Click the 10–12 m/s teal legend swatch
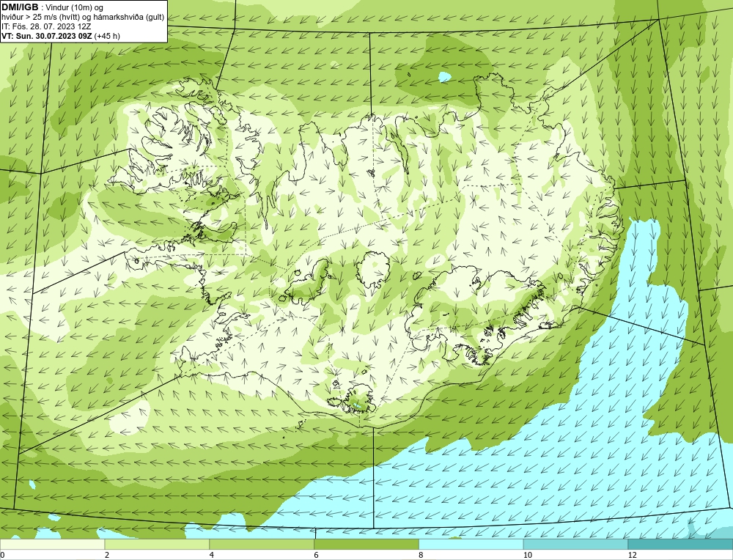733x560 pixels. tap(576, 544)
